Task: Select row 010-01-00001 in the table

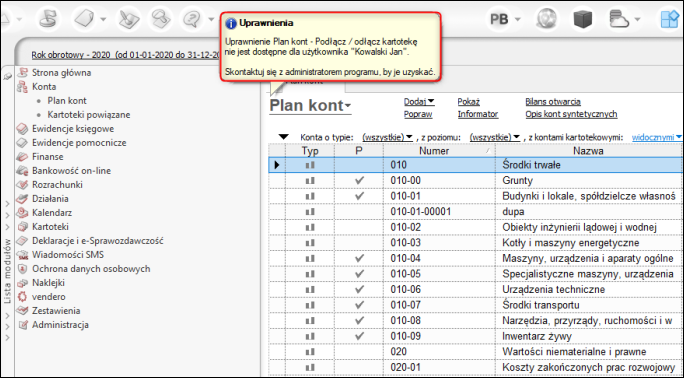Action: point(476,211)
